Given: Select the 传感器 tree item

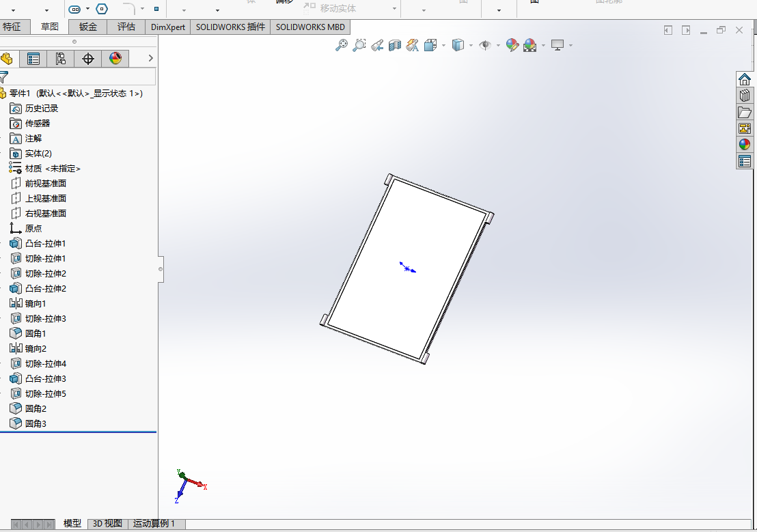Looking at the screenshot, I should point(38,123).
